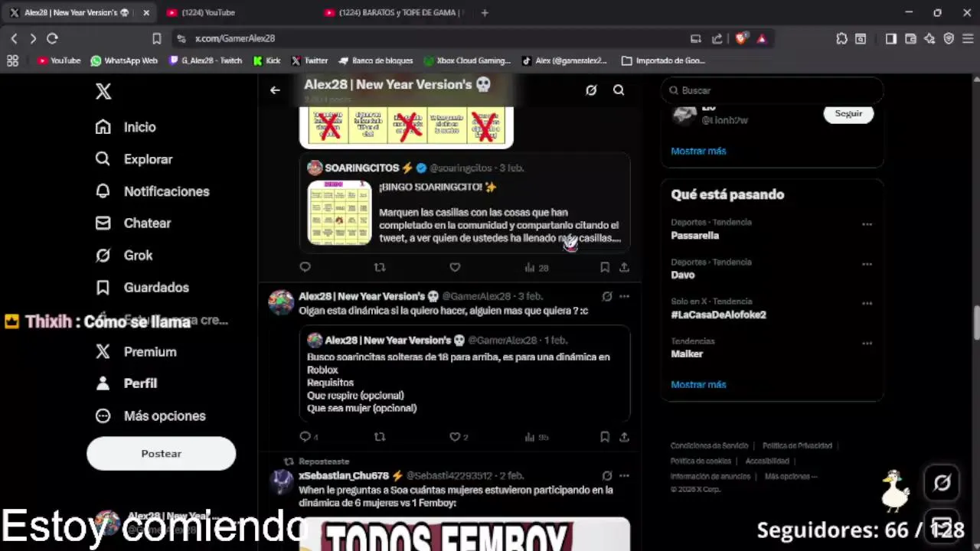This screenshot has height=551, width=980.
Task: Click search icon in profile header
Action: (619, 90)
